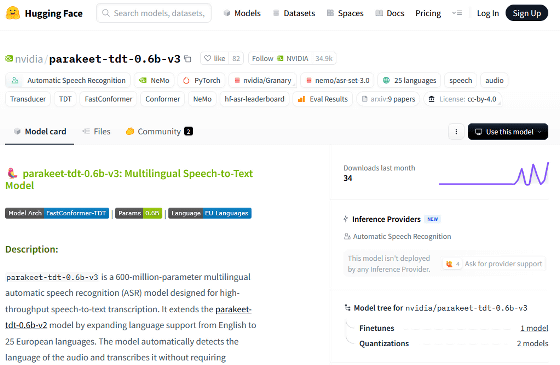Open the parakeet-tdt-0.6b-v2 link
Viewport: 560px width, 365px height.
pos(129,317)
